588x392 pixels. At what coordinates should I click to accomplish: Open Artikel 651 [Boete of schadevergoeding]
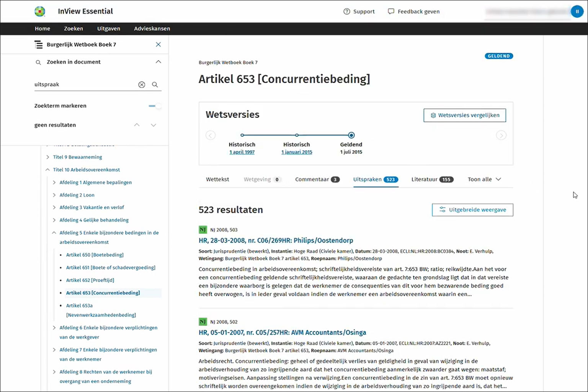111,267
